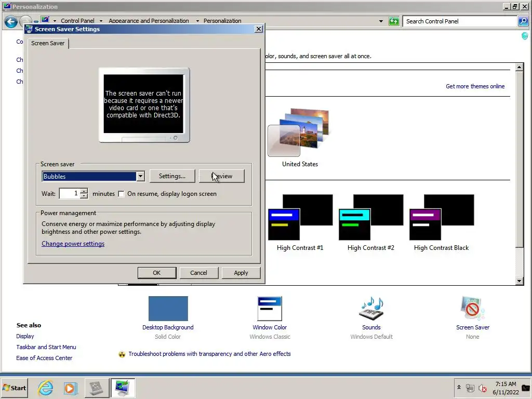Viewport: 532px width, 399px height.
Task: Open Troubleshoot problems with transparency link
Action: pyautogui.click(x=209, y=354)
